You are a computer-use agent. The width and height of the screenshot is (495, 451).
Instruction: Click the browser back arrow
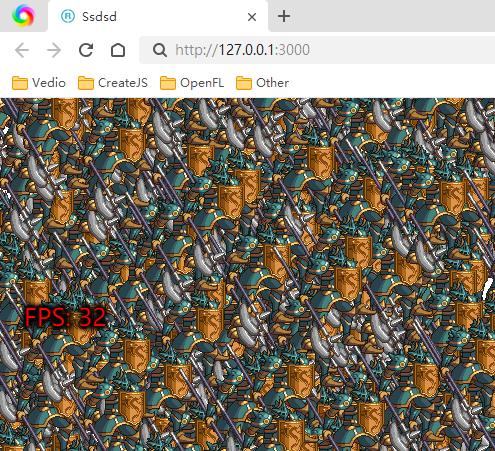point(22,50)
